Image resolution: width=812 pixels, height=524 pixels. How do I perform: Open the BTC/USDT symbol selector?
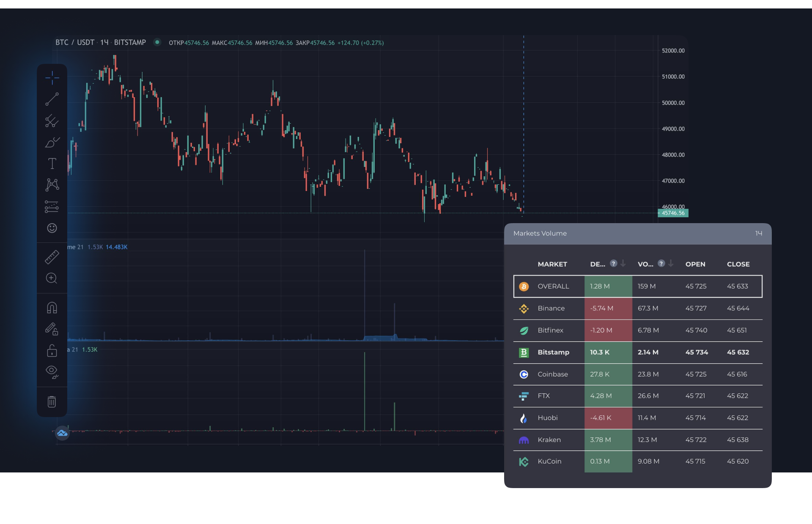click(x=76, y=42)
